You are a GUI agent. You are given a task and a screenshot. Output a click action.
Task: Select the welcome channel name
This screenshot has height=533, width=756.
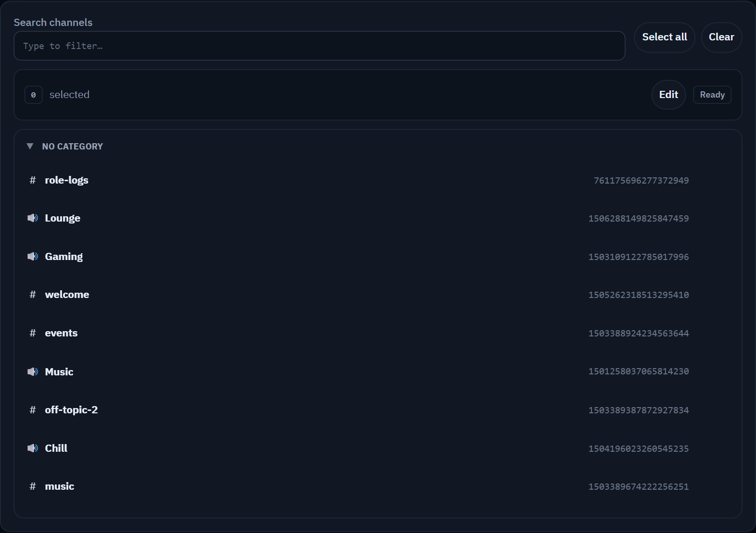67,295
